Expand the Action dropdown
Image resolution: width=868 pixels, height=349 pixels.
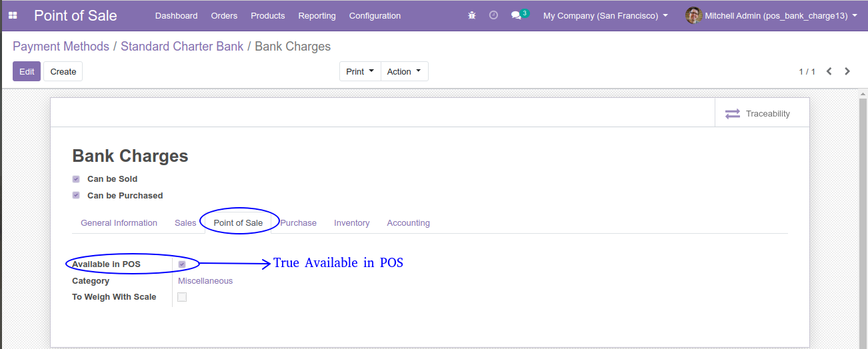click(x=404, y=72)
